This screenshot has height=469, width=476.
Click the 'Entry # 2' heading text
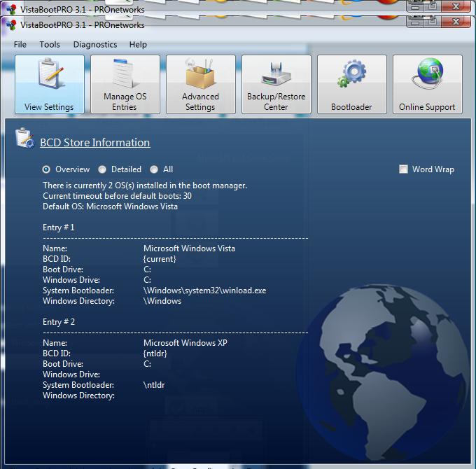(x=59, y=322)
